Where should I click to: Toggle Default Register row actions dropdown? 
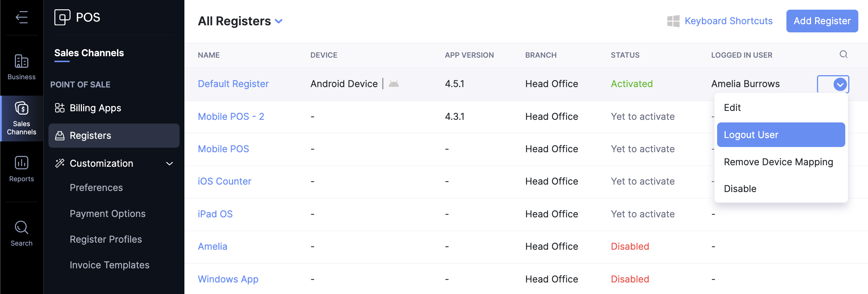tap(840, 84)
